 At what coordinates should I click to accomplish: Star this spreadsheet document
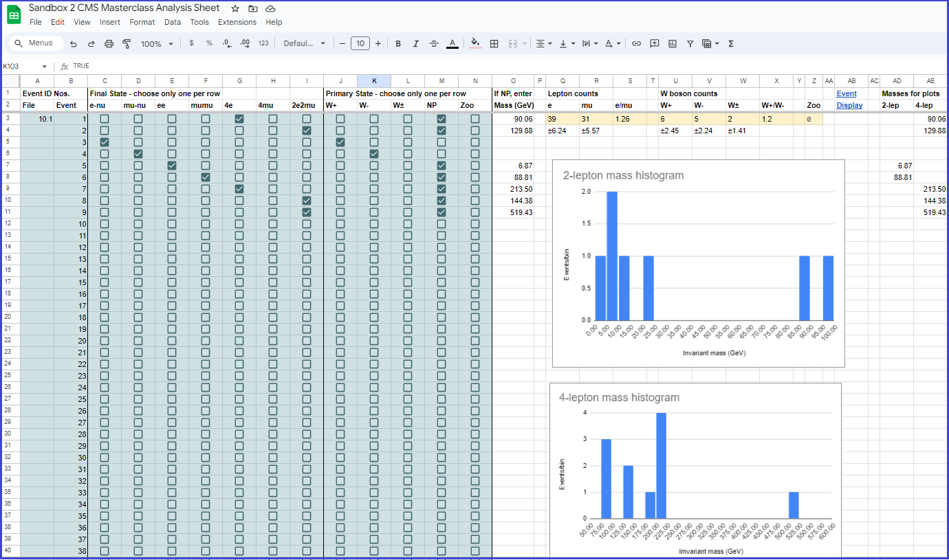click(235, 8)
